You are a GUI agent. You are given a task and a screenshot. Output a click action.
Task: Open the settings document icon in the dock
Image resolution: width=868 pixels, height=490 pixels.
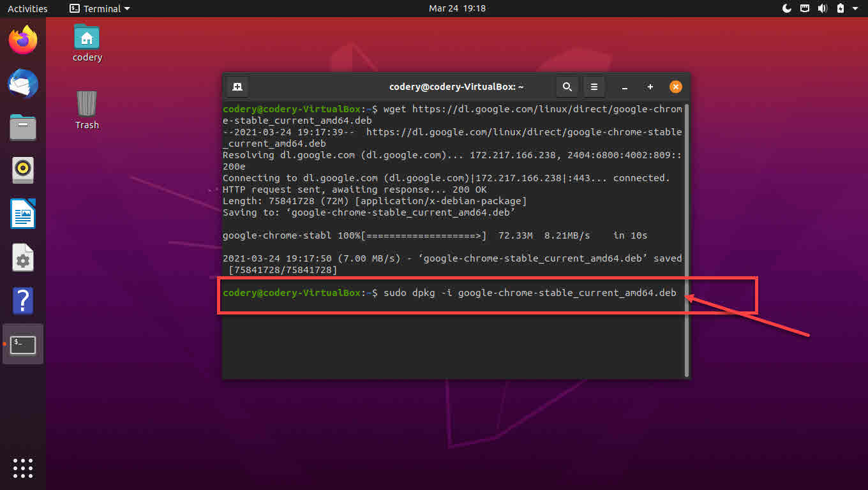pyautogui.click(x=23, y=257)
